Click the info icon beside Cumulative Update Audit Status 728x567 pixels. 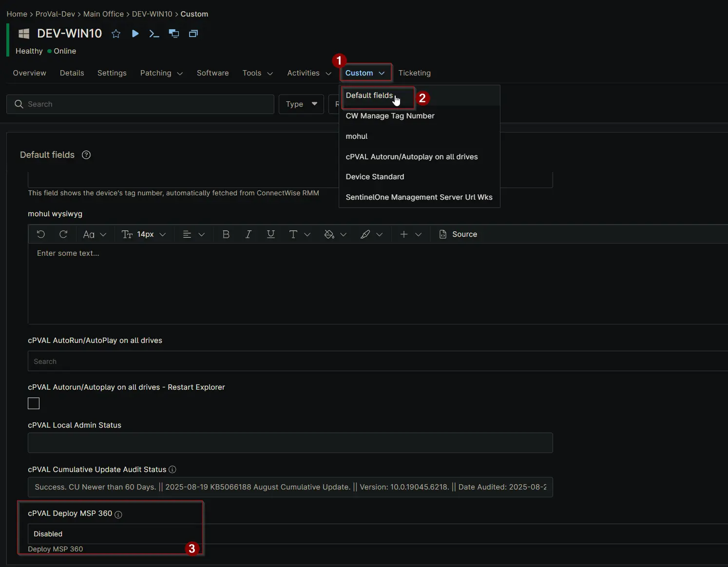click(x=172, y=470)
